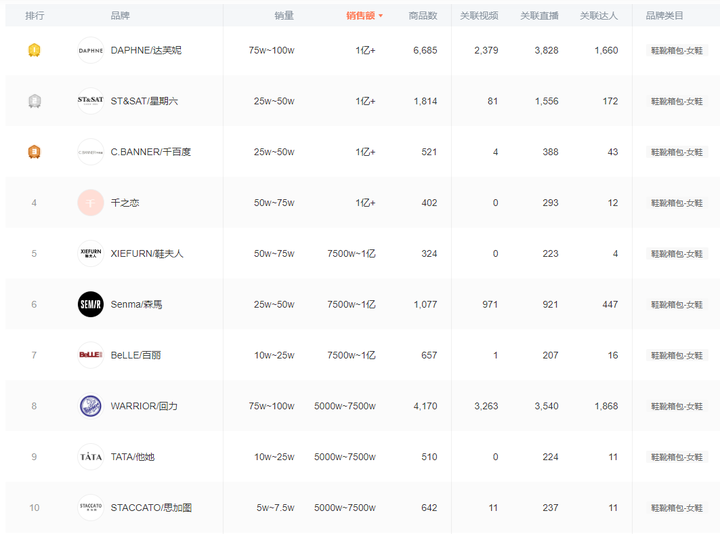Click the bronze third-place rank medal
Viewport: 720px width, 534px height.
click(x=34, y=152)
